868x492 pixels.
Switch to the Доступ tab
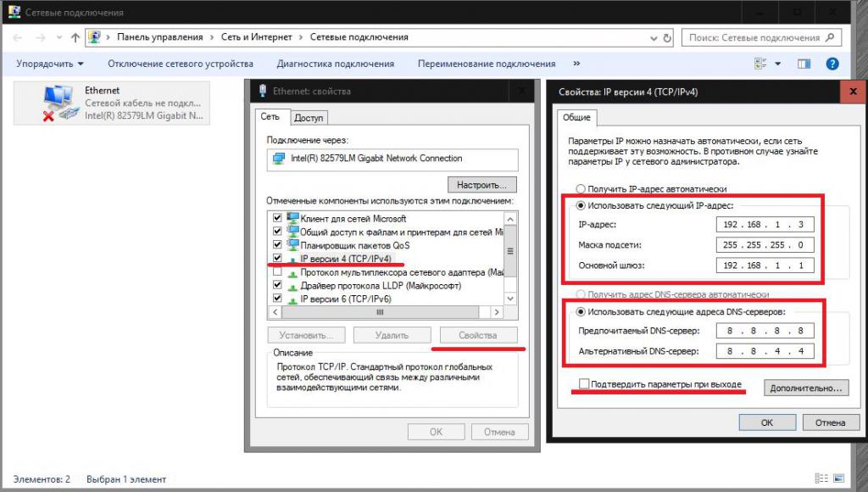[309, 117]
